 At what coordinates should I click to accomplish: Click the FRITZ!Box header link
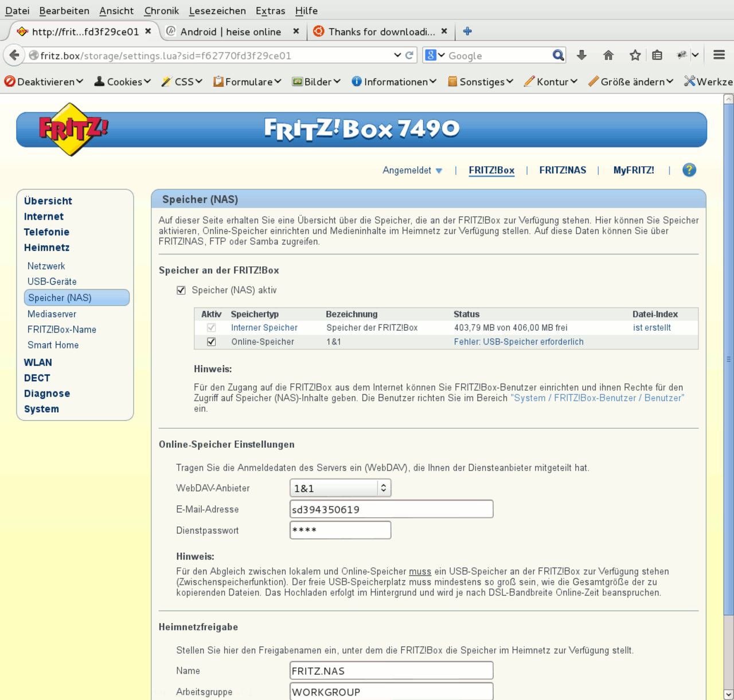[x=491, y=170]
